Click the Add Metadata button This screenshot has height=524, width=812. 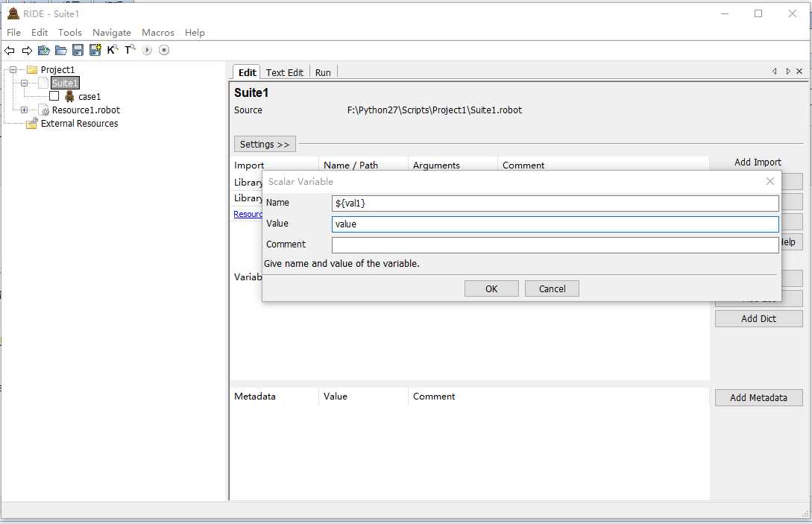pyautogui.click(x=758, y=398)
